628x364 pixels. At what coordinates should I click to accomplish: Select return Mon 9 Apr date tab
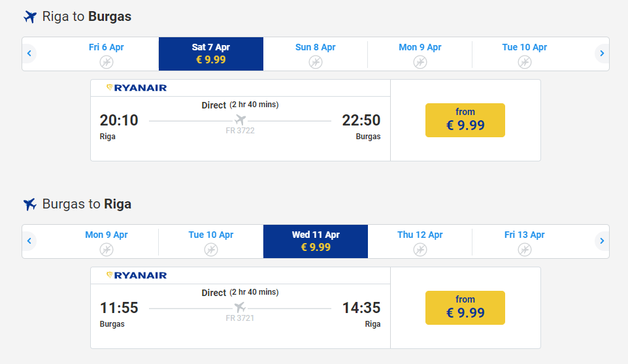point(106,241)
